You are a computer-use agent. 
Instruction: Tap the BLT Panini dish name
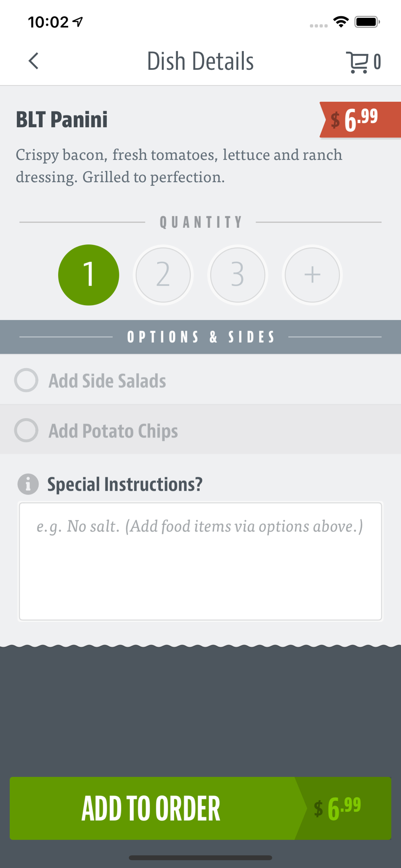[62, 119]
